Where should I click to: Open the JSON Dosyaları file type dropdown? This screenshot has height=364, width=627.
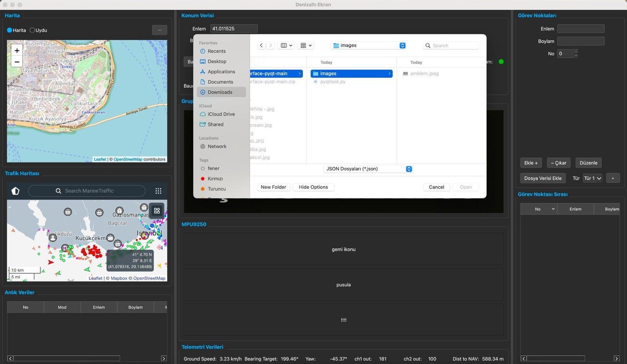point(368,169)
